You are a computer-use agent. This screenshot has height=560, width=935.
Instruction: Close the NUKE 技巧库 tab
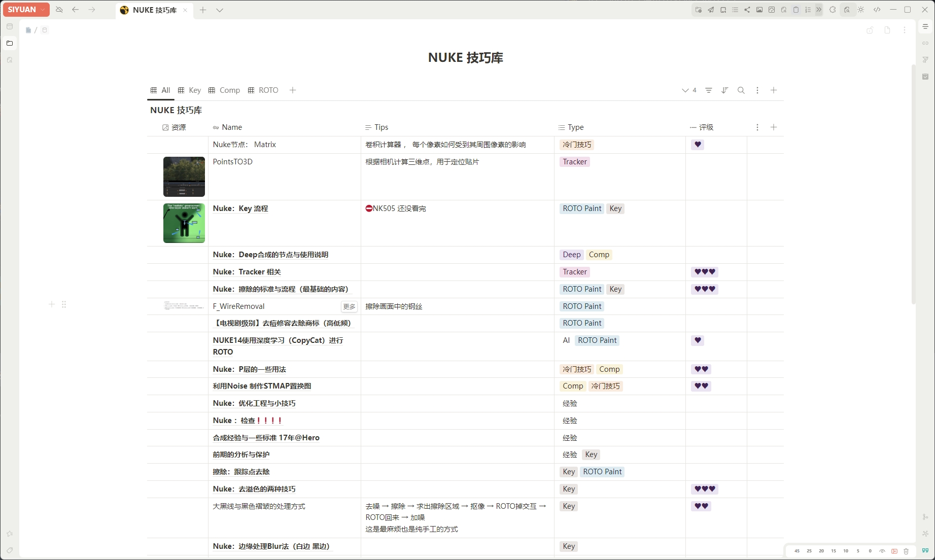pos(185,10)
